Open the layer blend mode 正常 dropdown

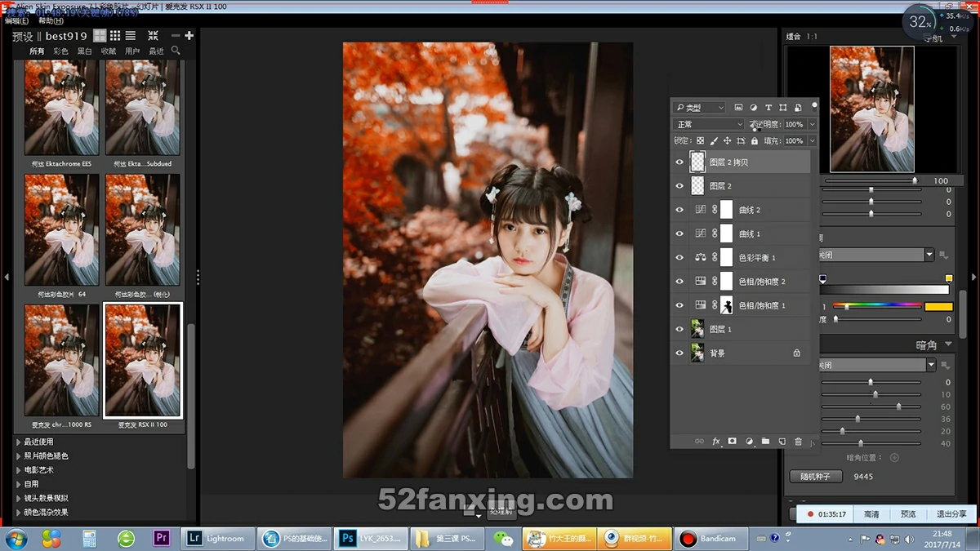tap(709, 124)
